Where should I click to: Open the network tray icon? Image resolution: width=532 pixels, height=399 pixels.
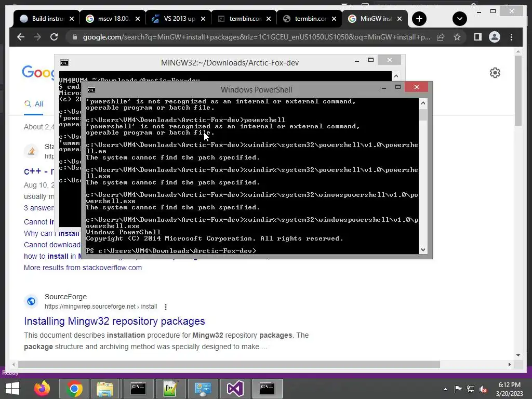[471, 389]
